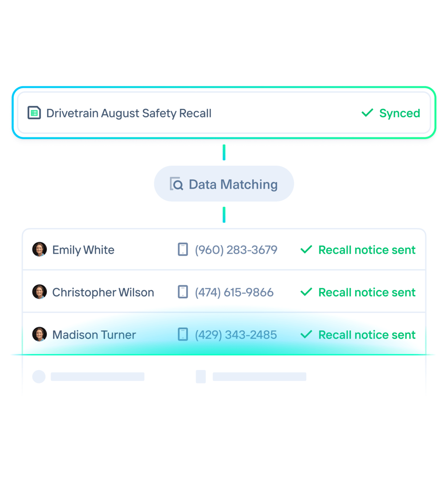Image resolution: width=448 pixels, height=484 pixels.
Task: Click Madison Turner's avatar photo
Action: (40, 334)
